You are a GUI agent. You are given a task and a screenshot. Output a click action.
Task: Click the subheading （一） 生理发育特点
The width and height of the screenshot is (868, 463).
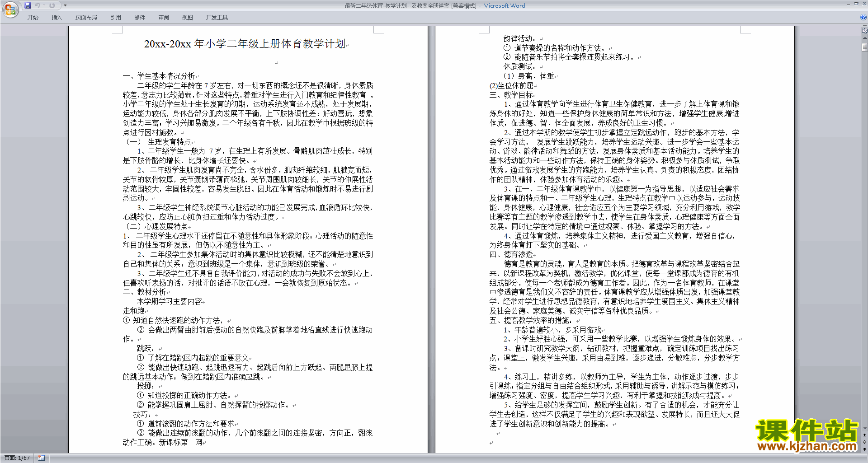tap(157, 142)
